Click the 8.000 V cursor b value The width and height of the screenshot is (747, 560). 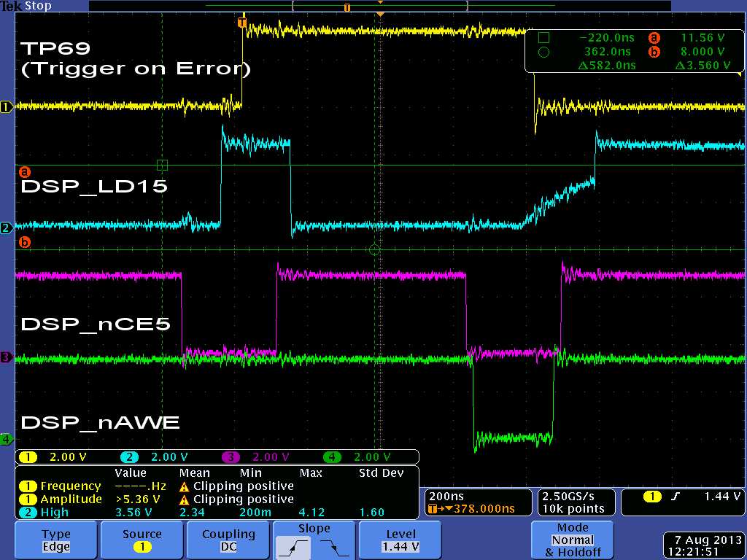point(703,52)
